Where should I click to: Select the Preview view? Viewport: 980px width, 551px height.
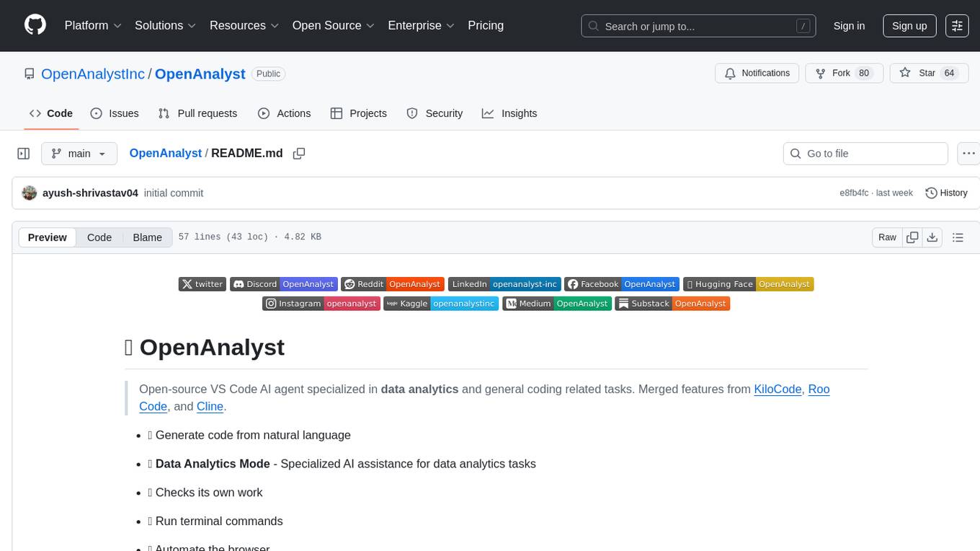coord(48,237)
